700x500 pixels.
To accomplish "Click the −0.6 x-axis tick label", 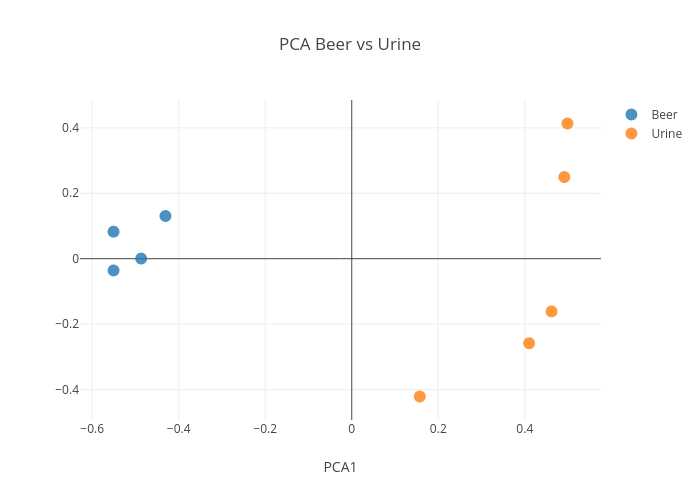I will (92, 429).
